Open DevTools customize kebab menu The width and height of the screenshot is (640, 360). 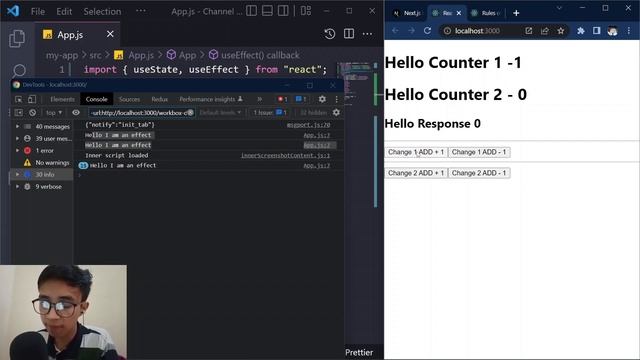tap(336, 99)
